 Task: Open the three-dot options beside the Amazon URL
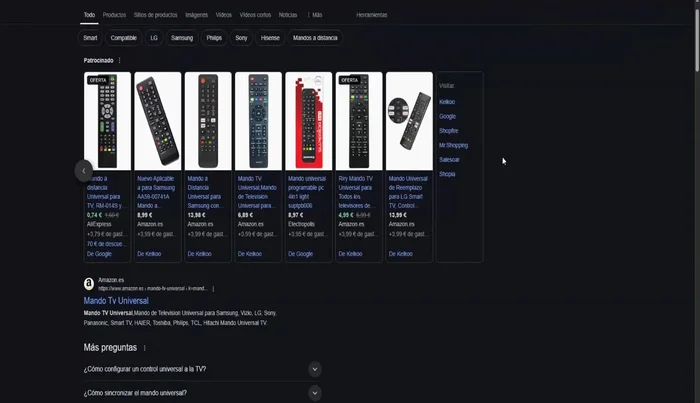click(213, 288)
